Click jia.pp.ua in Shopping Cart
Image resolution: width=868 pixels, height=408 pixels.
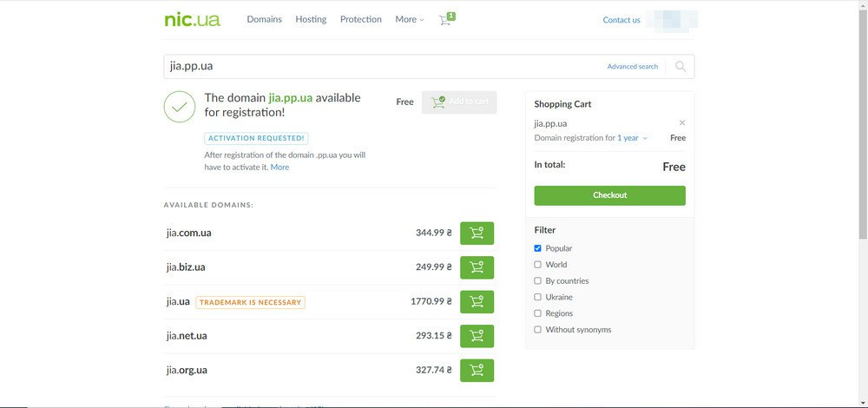coord(550,123)
